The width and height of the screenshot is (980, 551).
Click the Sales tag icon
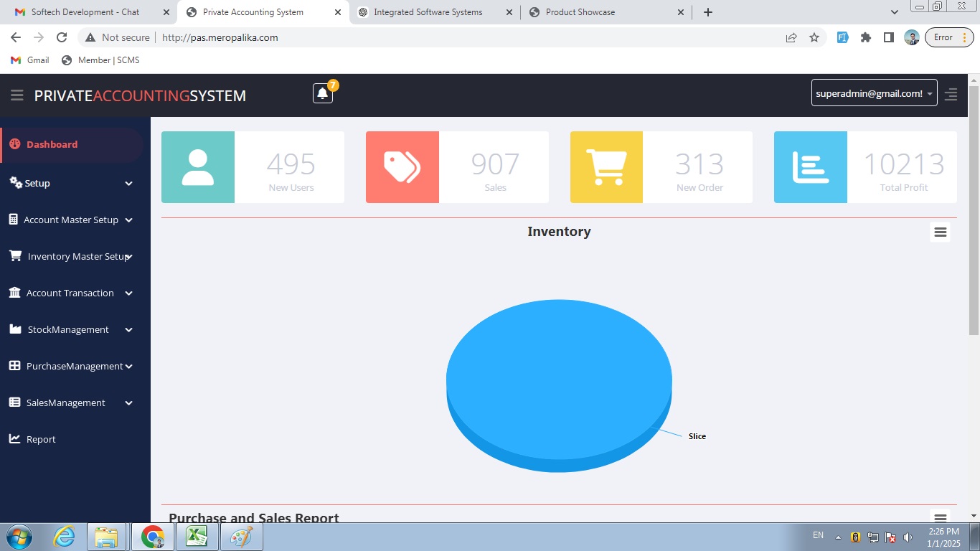pos(402,167)
